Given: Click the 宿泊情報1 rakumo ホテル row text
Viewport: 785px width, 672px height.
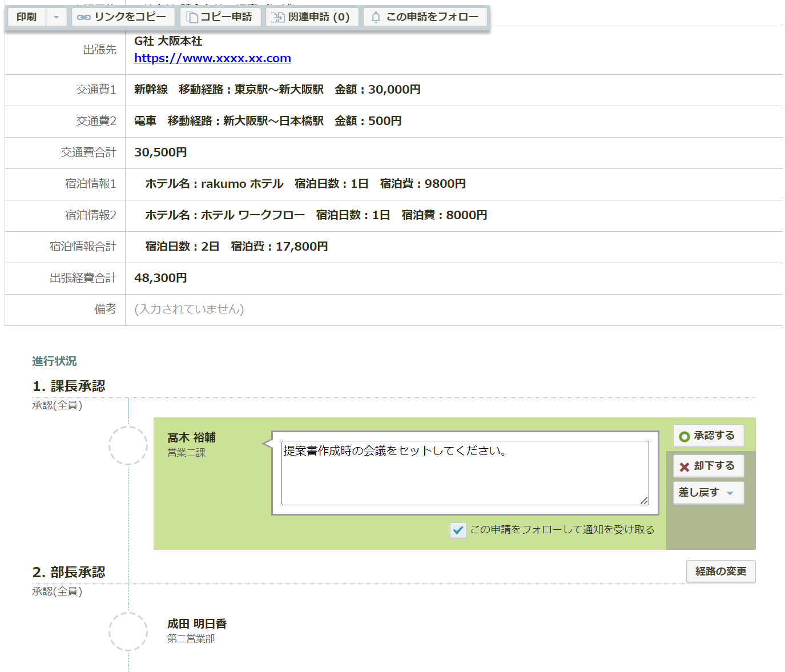Looking at the screenshot, I should [305, 184].
